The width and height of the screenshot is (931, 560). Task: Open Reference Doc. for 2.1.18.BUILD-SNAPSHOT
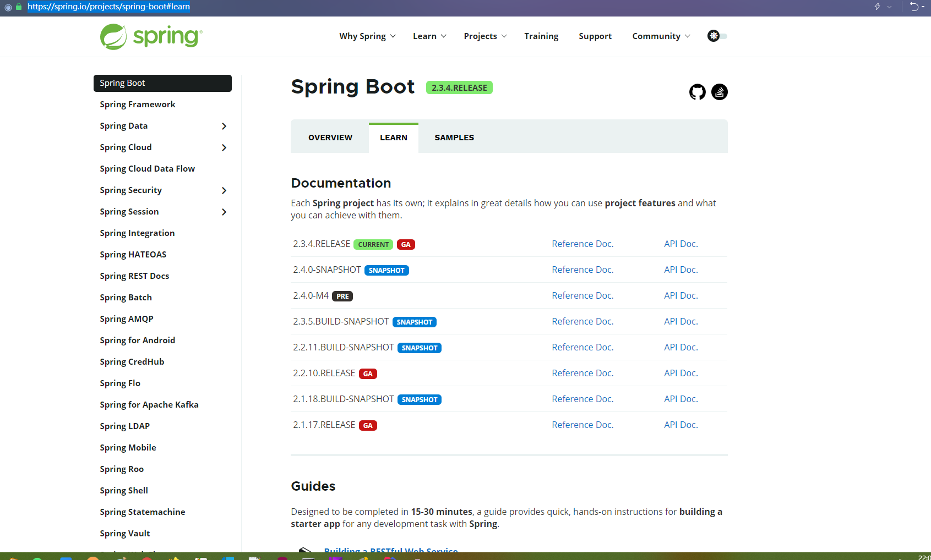(582, 399)
